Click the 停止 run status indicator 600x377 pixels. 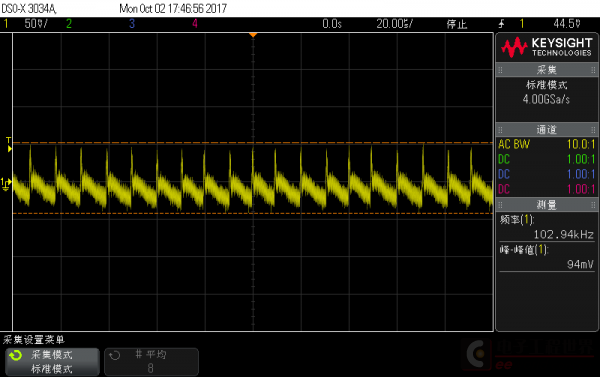pos(457,24)
